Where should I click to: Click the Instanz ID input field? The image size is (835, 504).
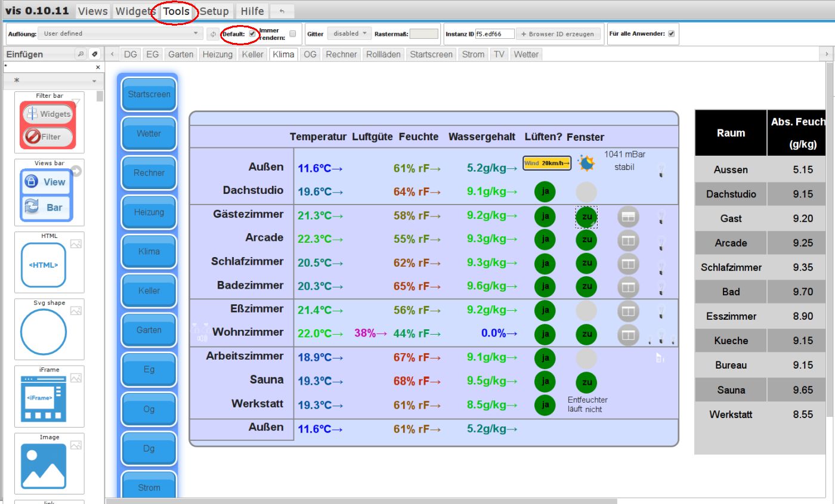click(x=494, y=34)
